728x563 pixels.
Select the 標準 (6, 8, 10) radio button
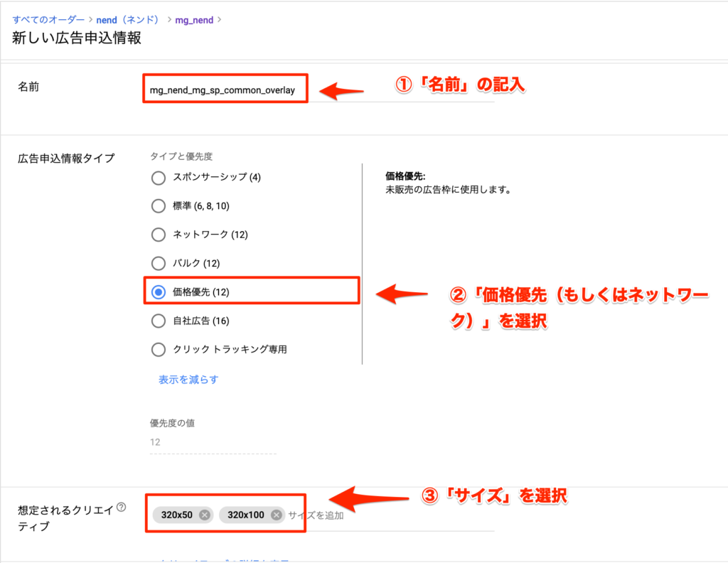tap(159, 206)
